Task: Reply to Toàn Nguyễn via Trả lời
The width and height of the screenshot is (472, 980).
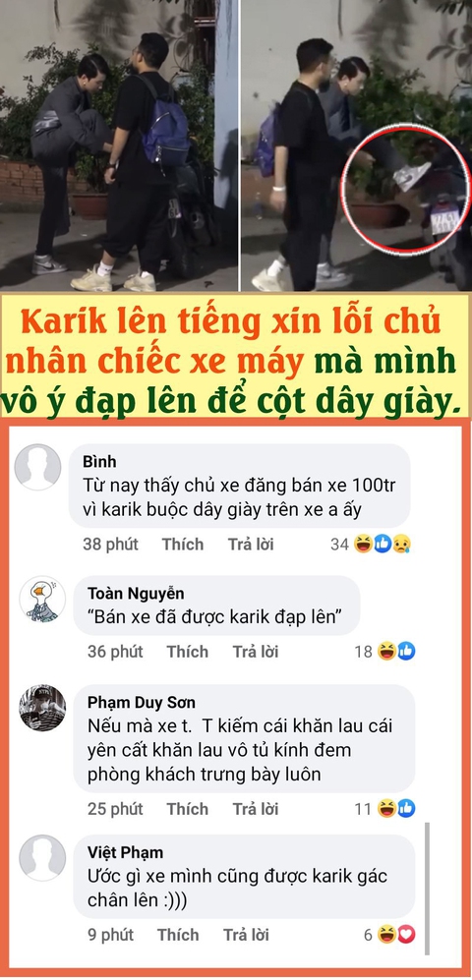Action: [x=255, y=652]
